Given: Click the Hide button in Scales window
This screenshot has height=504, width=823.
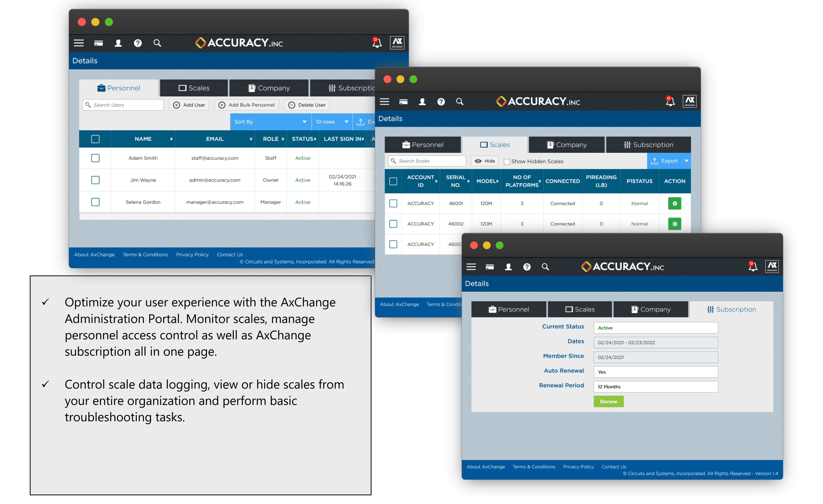Looking at the screenshot, I should [485, 161].
